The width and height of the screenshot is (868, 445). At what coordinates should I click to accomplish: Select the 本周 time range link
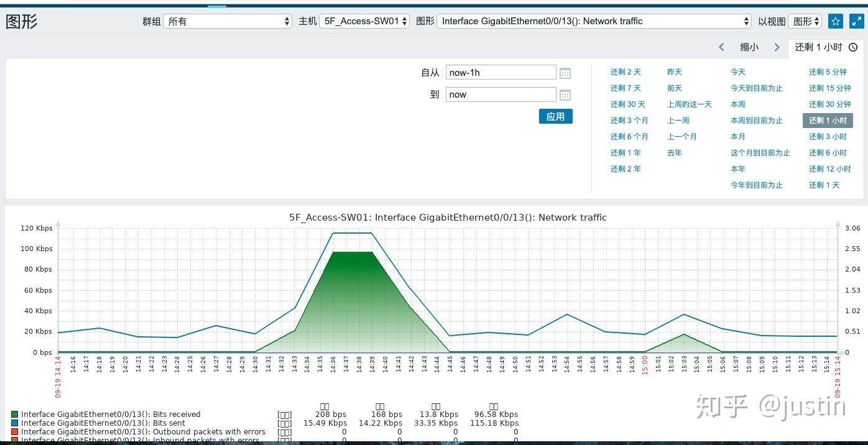click(x=737, y=104)
